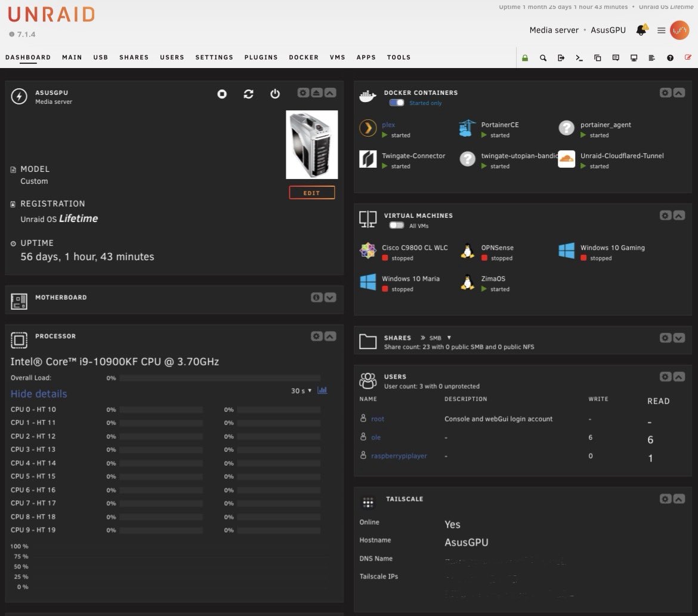Click the OPNSense VM penguin icon
Image resolution: width=698 pixels, height=616 pixels.
tap(467, 251)
